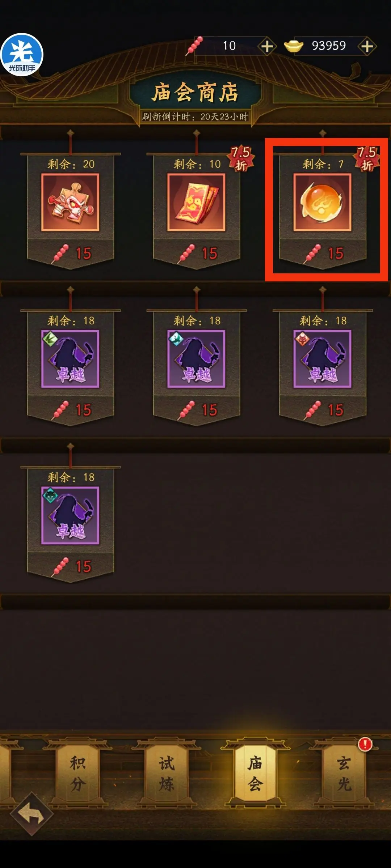Select the red envelope item
Viewport: 391px width, 868px height.
click(x=196, y=202)
